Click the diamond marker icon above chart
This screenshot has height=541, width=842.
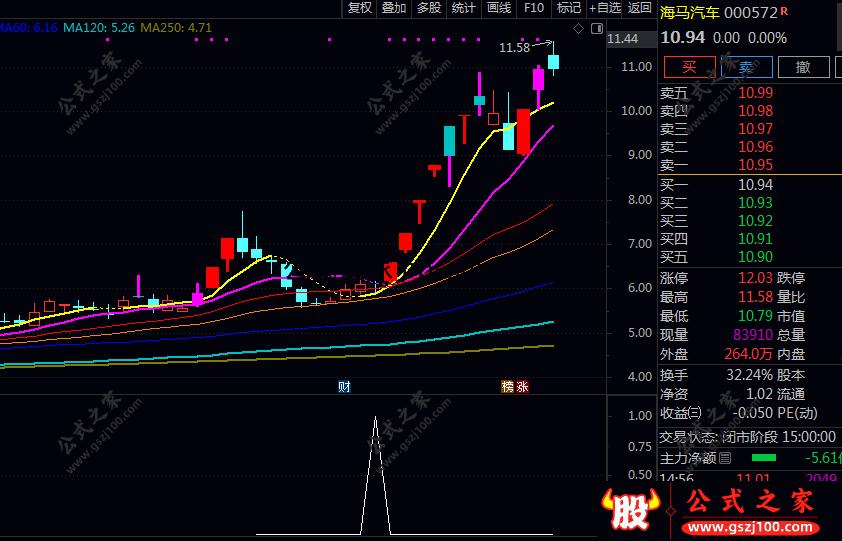578,28
